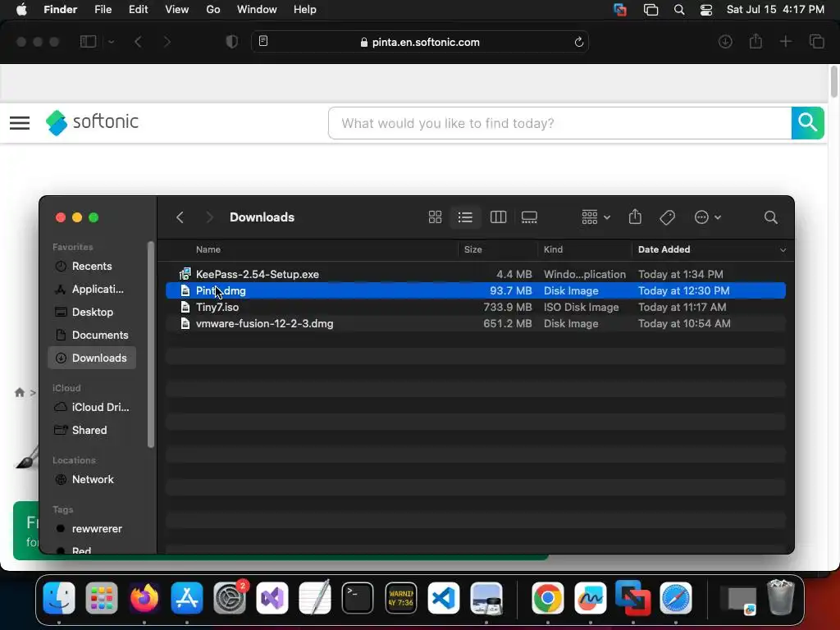The image size is (840, 630).
Task: Click Safari privacy shield icon
Action: click(232, 42)
